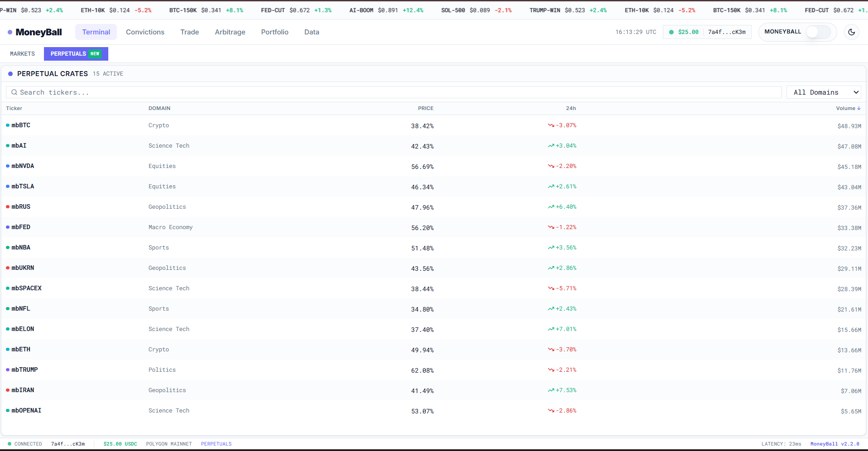Sort by Ticker column header
This screenshot has height=451, width=868.
tap(14, 108)
